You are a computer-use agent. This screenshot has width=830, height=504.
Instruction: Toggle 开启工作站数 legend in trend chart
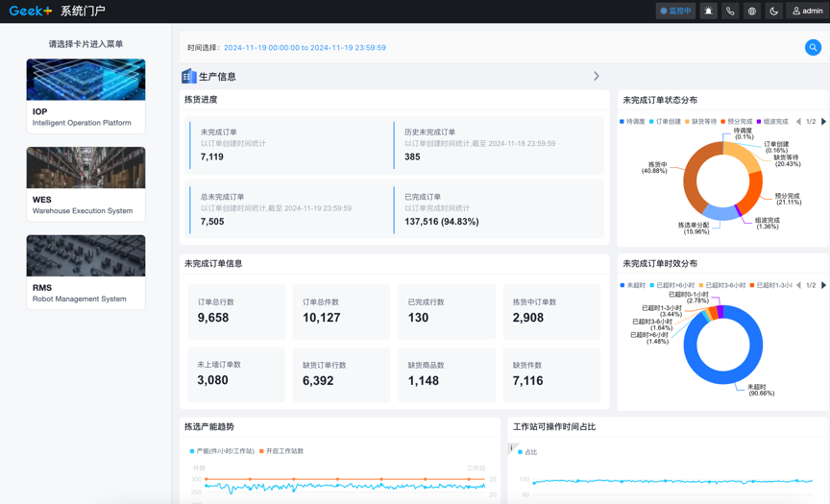[x=281, y=451]
